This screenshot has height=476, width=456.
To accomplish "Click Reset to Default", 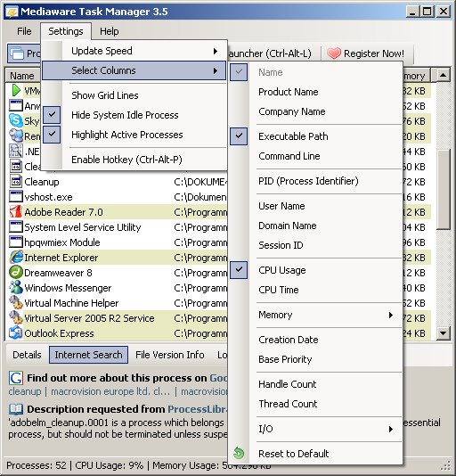I will pos(315,454).
